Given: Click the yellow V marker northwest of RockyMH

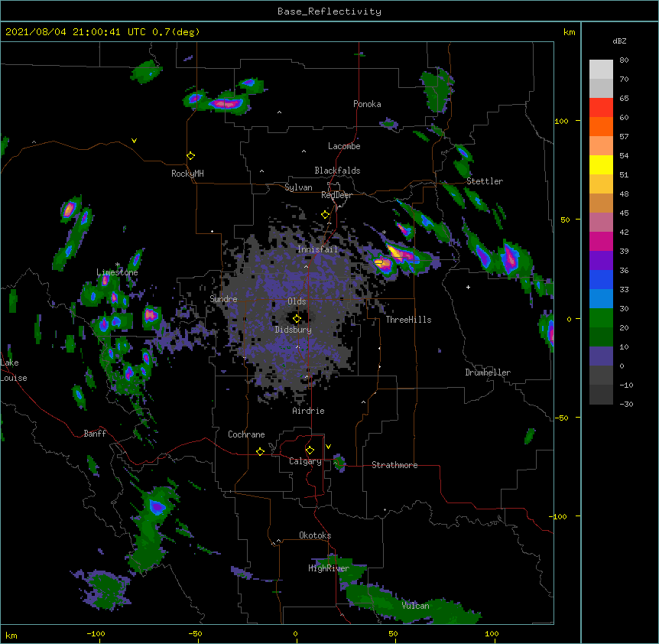Looking at the screenshot, I should (134, 141).
